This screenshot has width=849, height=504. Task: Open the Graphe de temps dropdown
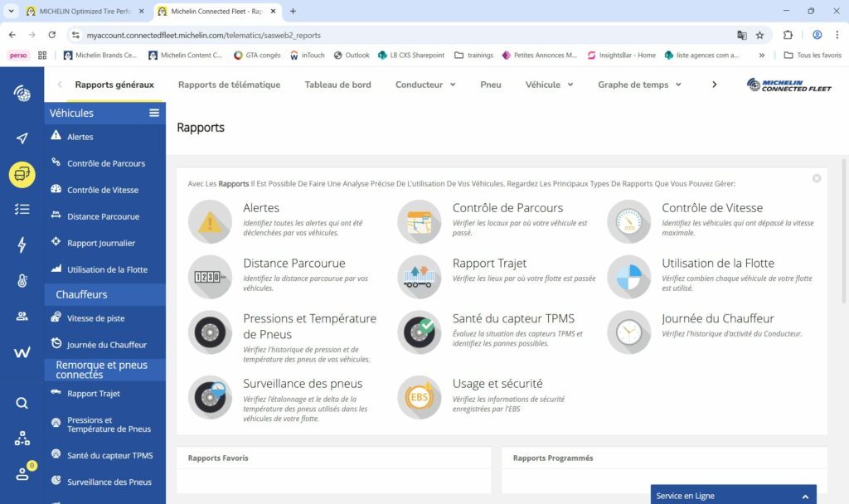pos(638,85)
